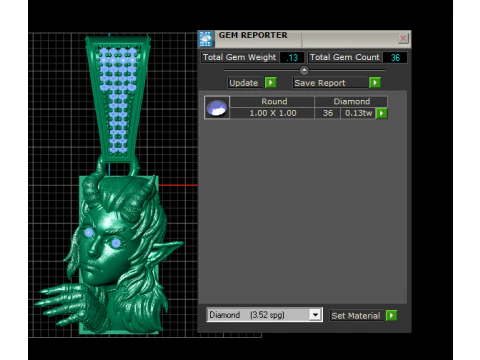The width and height of the screenshot is (480, 360).
Task: Collapse the header section using the round arrow handle
Action: pyautogui.click(x=304, y=70)
